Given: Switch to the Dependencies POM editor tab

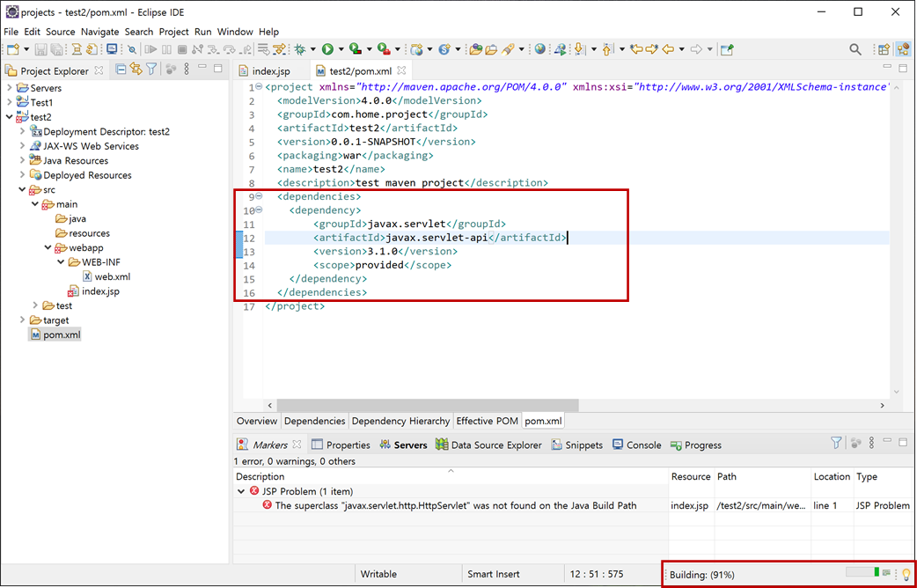Looking at the screenshot, I should [315, 421].
